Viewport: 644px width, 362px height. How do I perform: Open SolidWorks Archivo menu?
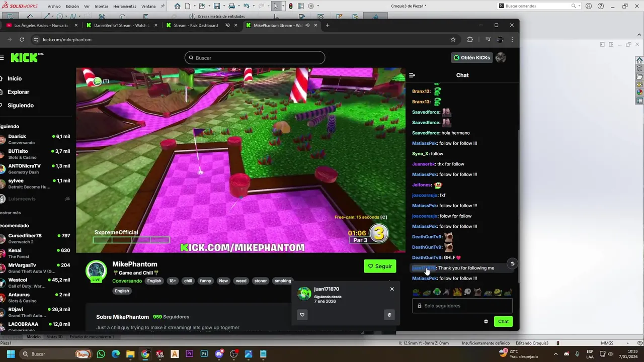(x=54, y=6)
